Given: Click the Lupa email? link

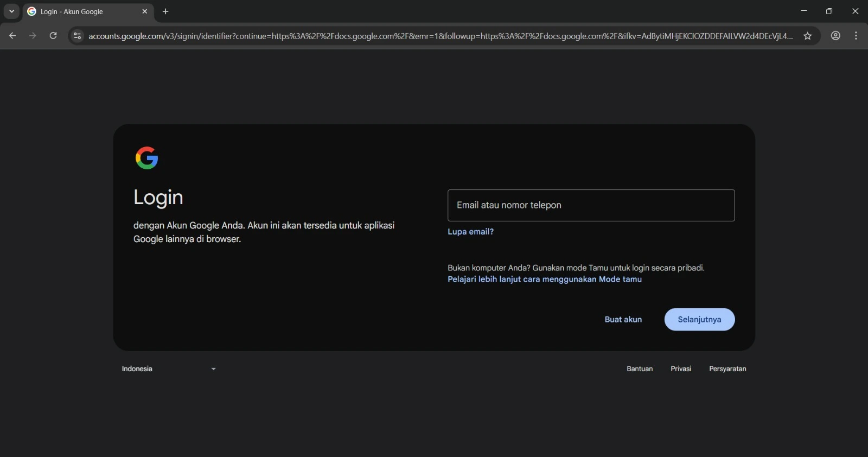Looking at the screenshot, I should 470,232.
